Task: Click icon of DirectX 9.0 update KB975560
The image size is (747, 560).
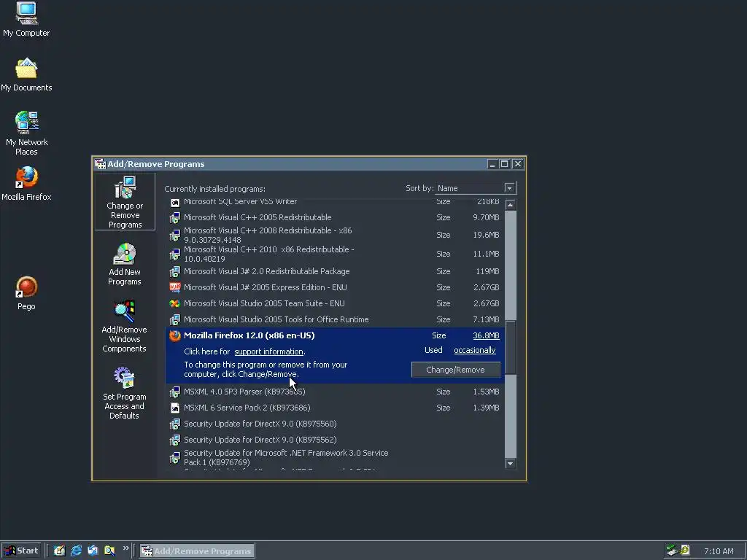Action: tap(175, 424)
